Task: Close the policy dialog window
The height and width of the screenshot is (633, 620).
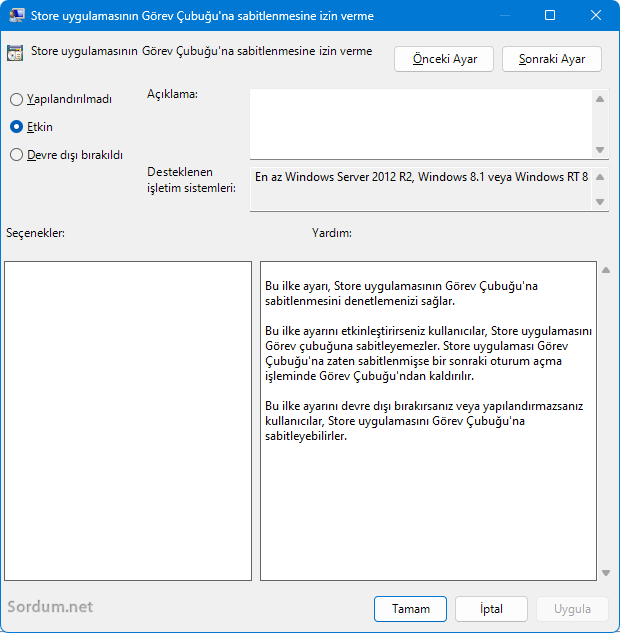Action: (x=596, y=15)
